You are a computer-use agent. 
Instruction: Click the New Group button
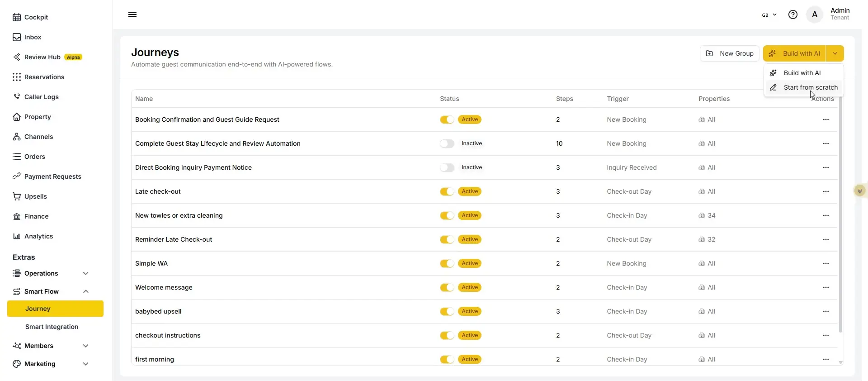pyautogui.click(x=730, y=53)
